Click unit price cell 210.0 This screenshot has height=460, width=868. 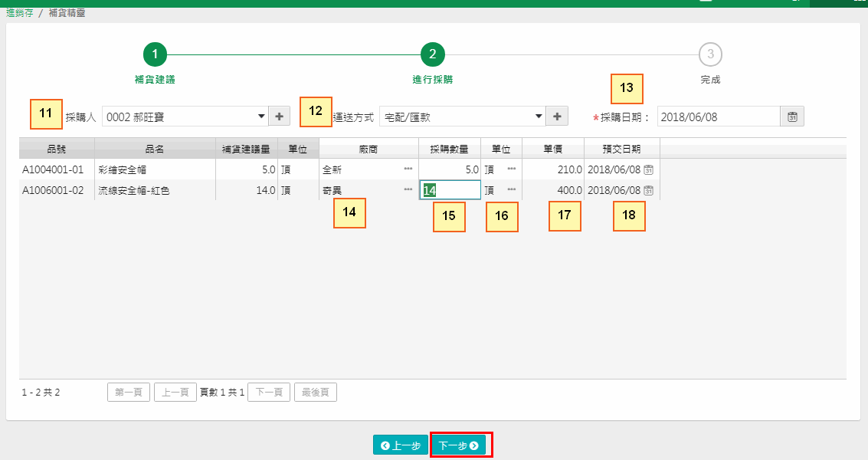553,169
